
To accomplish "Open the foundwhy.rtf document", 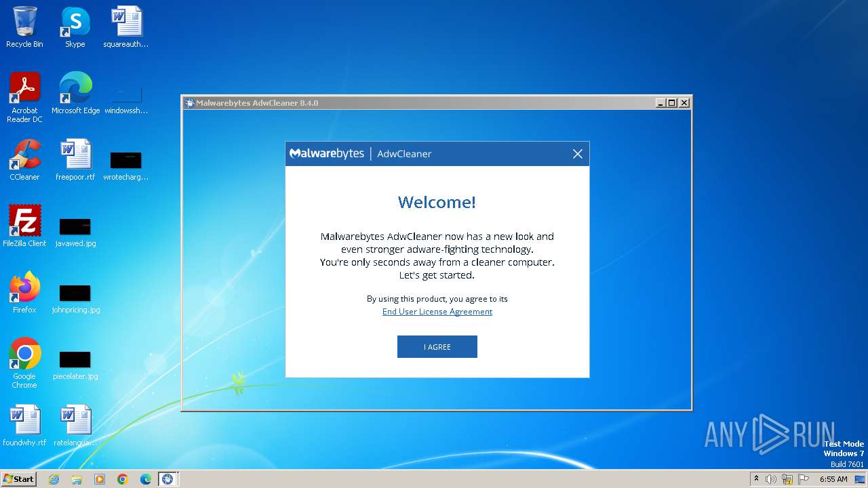I will tap(24, 426).
